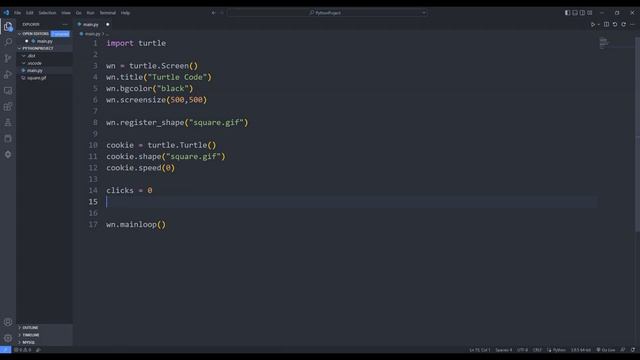The image size is (640, 360).
Task: Click the minimap code preview
Action: pos(604,43)
